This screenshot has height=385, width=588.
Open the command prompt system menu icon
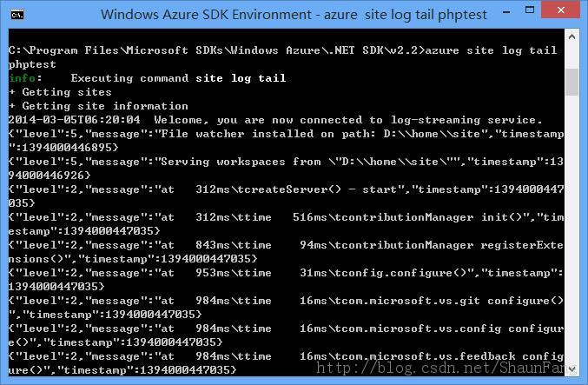17,15
